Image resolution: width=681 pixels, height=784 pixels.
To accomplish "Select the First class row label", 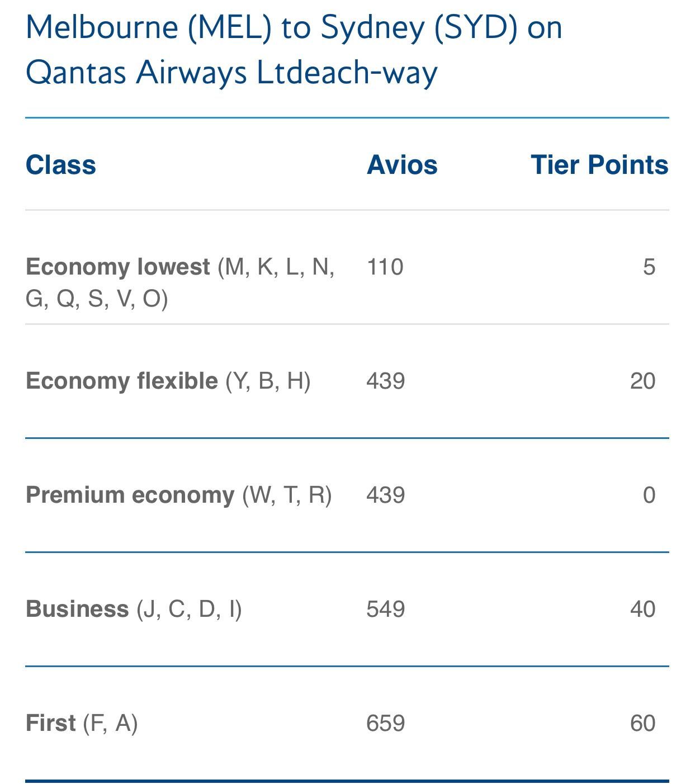I will (x=50, y=723).
